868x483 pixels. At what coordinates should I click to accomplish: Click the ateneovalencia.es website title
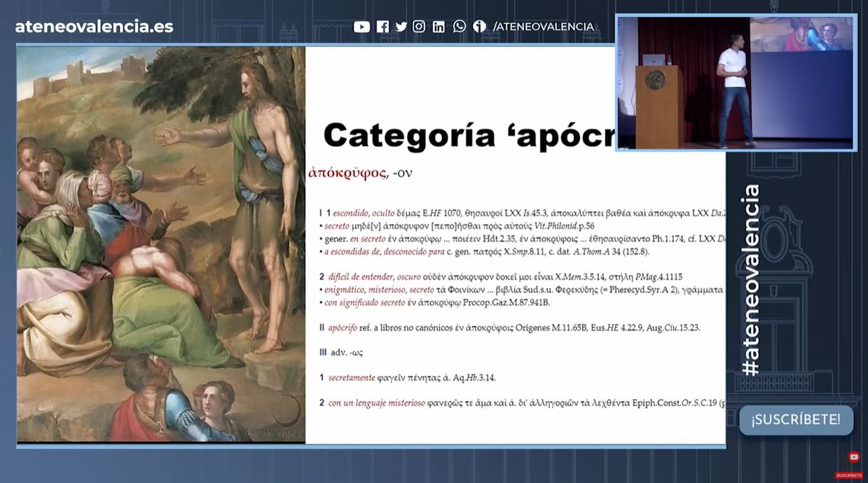tap(94, 27)
